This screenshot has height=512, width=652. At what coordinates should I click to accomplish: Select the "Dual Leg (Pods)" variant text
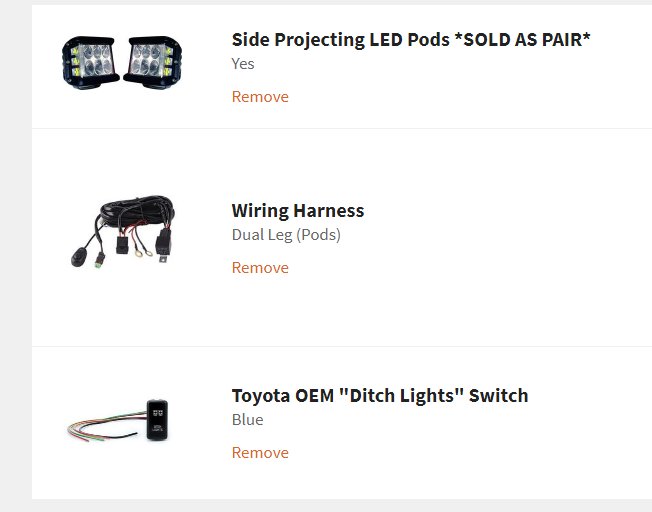pos(286,235)
